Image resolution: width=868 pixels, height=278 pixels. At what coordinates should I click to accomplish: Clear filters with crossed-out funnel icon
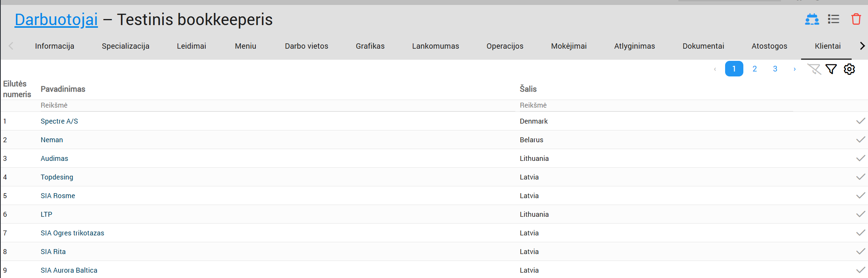[814, 69]
